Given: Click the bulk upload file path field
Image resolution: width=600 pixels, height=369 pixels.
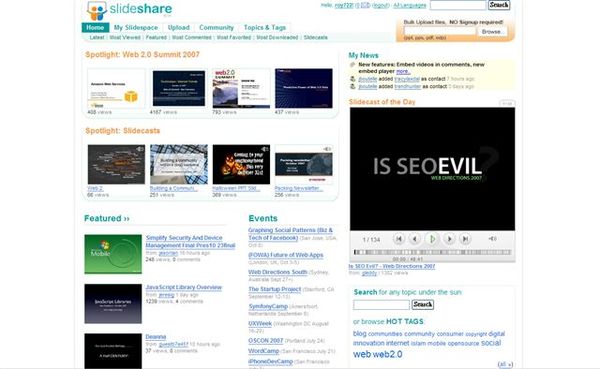Looking at the screenshot, I should click(440, 32).
